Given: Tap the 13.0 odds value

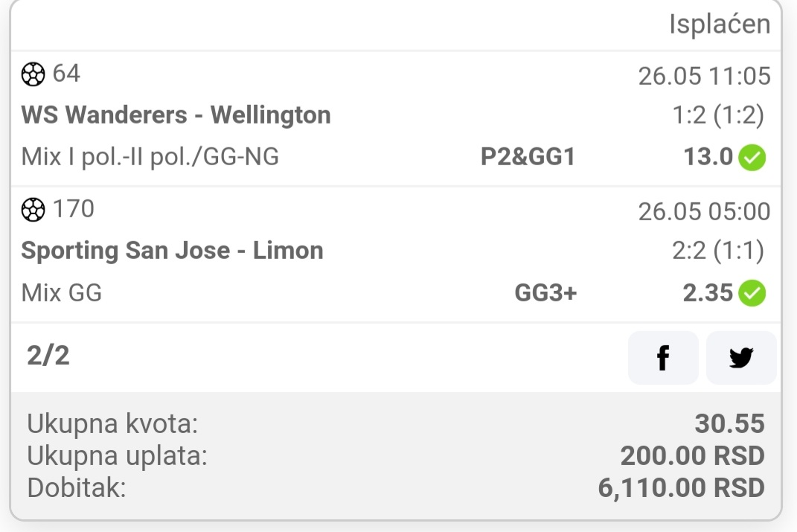Looking at the screenshot, I should point(708,156).
